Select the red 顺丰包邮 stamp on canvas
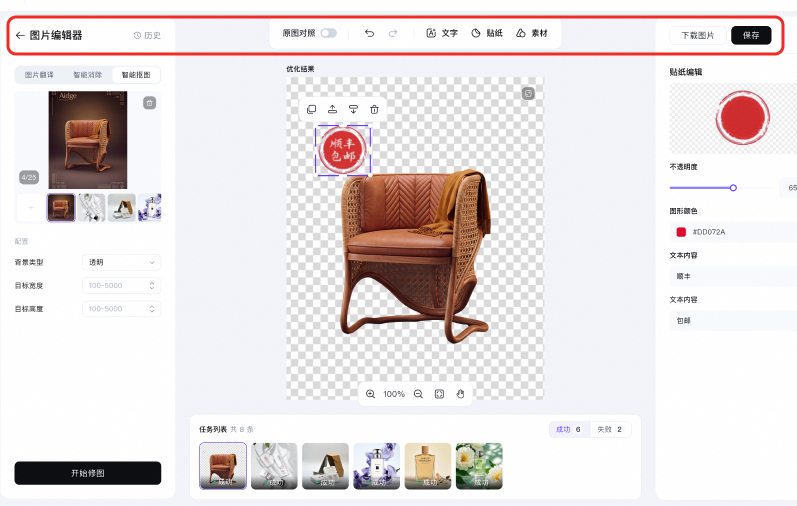 click(343, 150)
